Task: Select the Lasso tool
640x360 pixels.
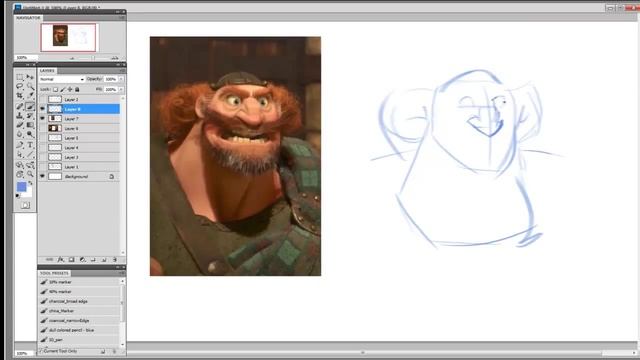Action: 20,87
